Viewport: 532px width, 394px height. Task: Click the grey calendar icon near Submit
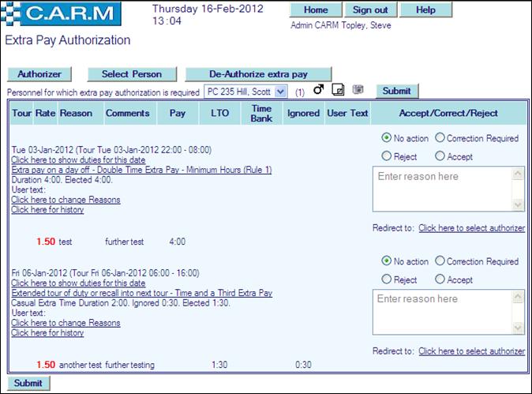click(357, 90)
